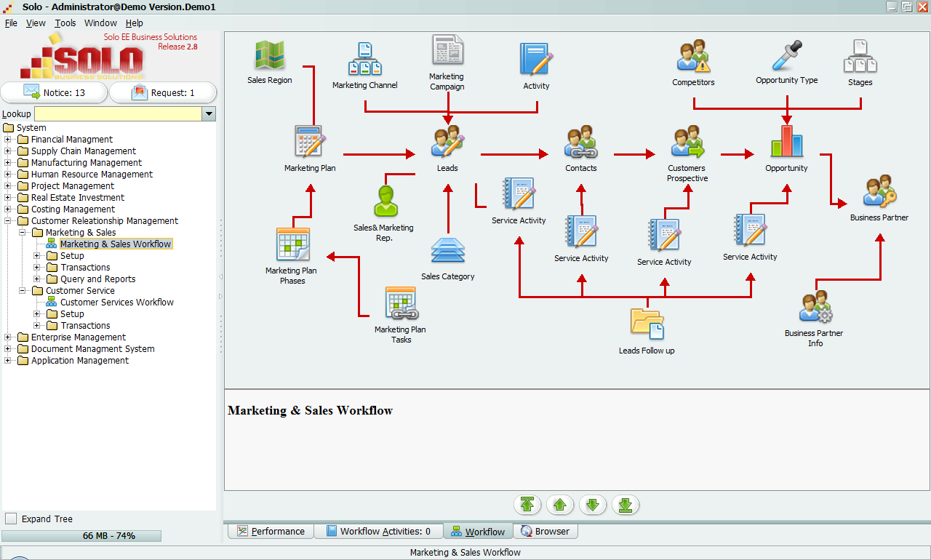
Task: Click the Notice: 13 button
Action: click(54, 92)
